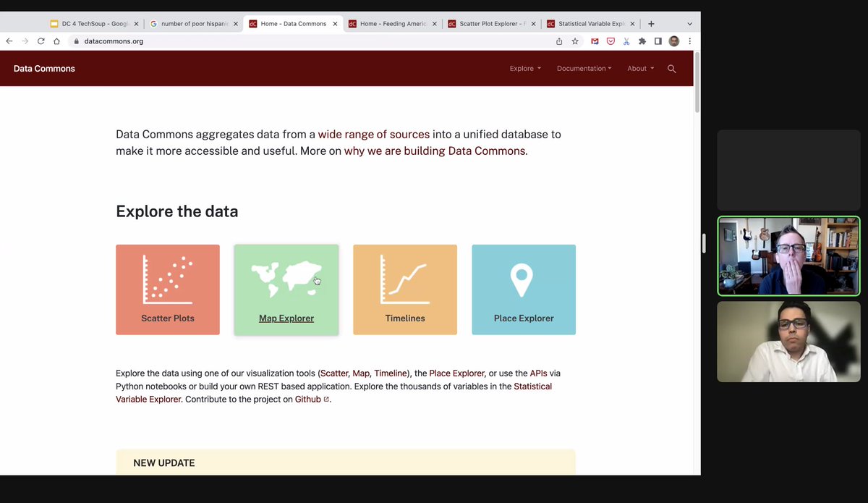
Task: Follow the Scatter link in the paragraph
Action: tap(334, 373)
